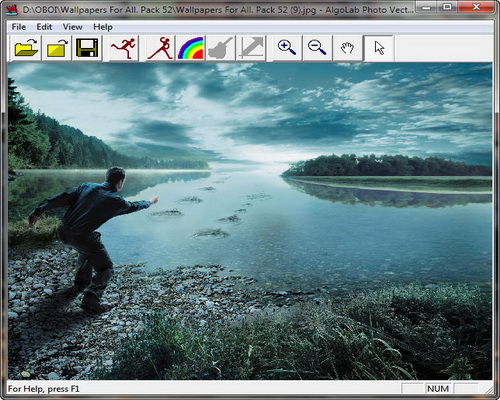Close the AlgoLab Photo Vector window
Viewport: 500px width, 400px height.
[x=476, y=7]
